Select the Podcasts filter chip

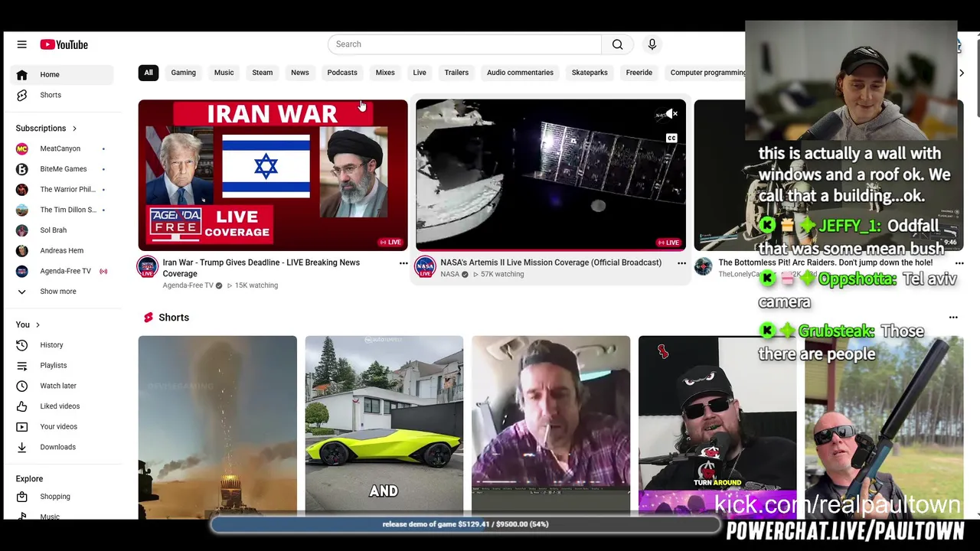pyautogui.click(x=342, y=73)
